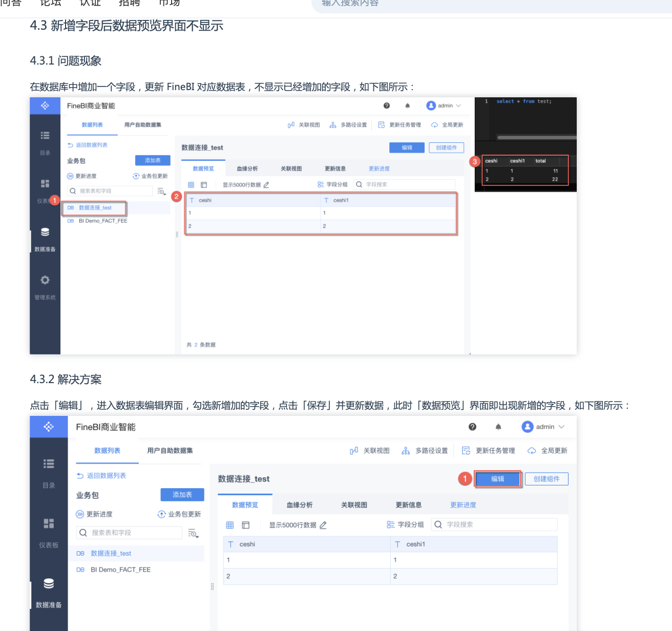Open 目录 sidebar icon in the 4.3.2 screenshot
This screenshot has width=672, height=631.
tap(49, 464)
